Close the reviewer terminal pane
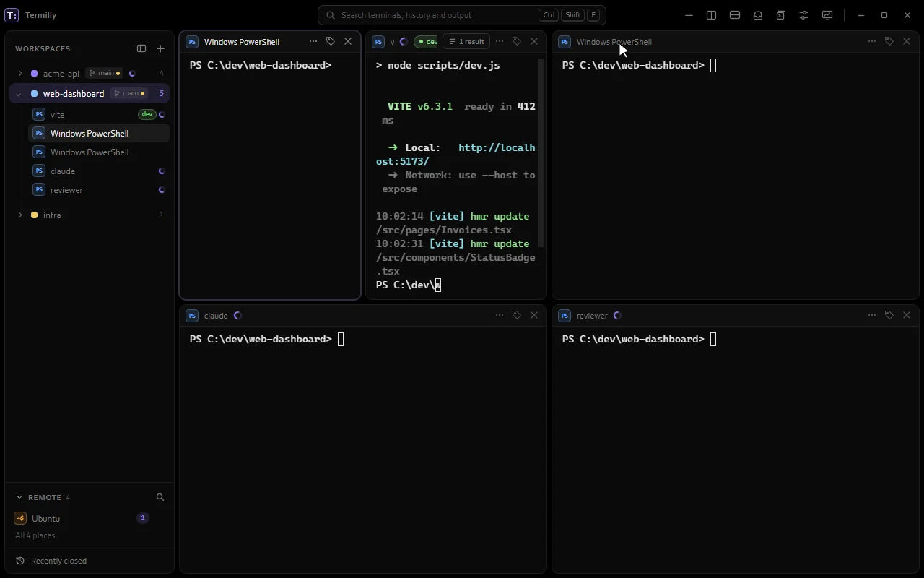Viewport: 924px width, 578px height. 907,315
